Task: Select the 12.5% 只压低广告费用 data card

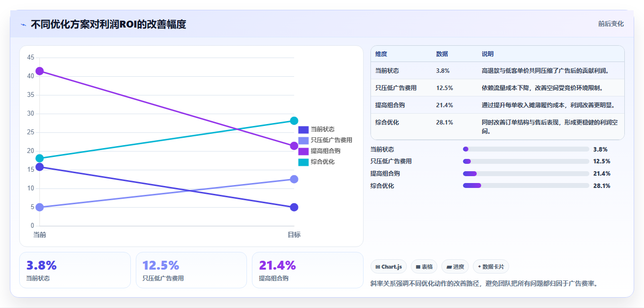Action: (191, 270)
